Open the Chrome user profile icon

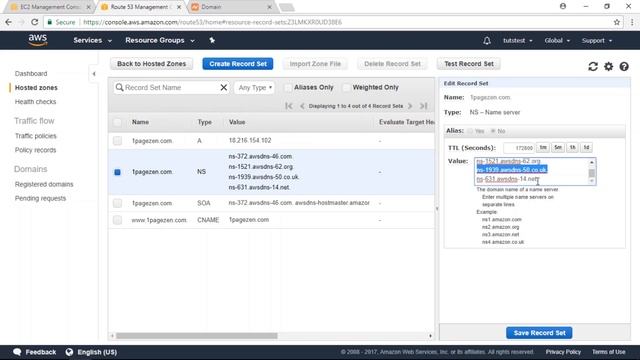click(x=563, y=6)
